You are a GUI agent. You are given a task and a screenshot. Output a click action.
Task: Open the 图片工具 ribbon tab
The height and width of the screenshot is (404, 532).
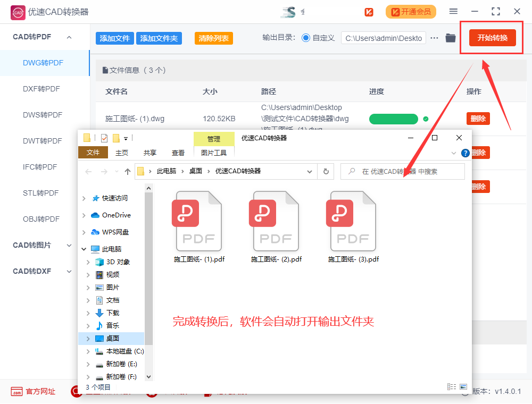click(x=214, y=153)
